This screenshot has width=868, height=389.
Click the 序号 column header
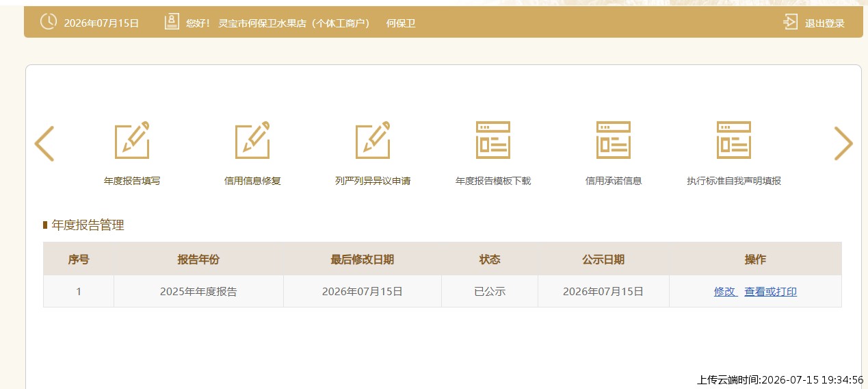click(79, 259)
